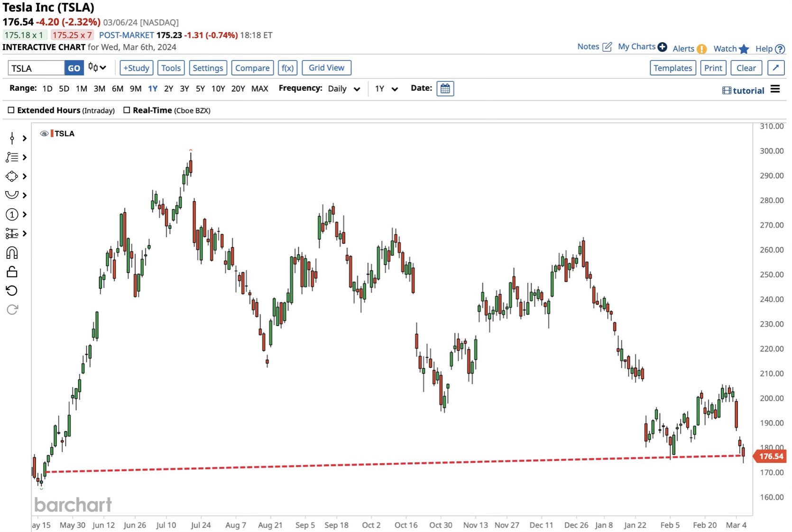792x532 pixels.
Task: Toggle the magnet snap tool
Action: [x=12, y=253]
